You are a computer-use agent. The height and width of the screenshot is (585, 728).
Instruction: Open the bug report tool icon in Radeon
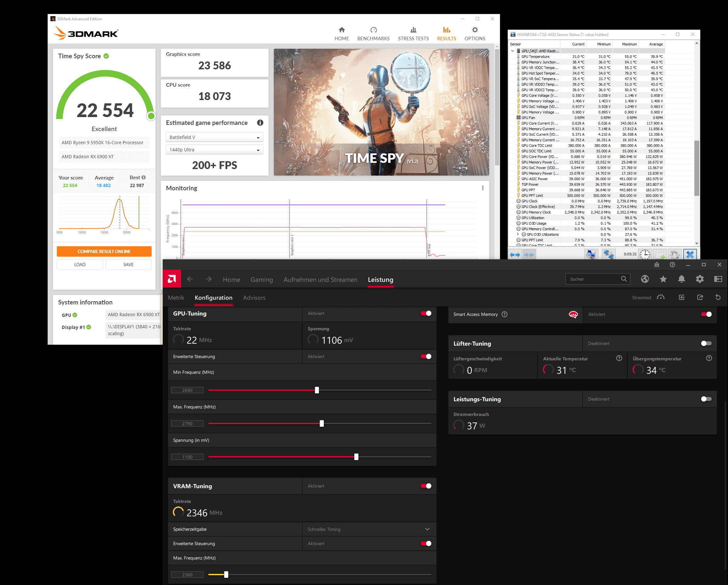coord(657,265)
